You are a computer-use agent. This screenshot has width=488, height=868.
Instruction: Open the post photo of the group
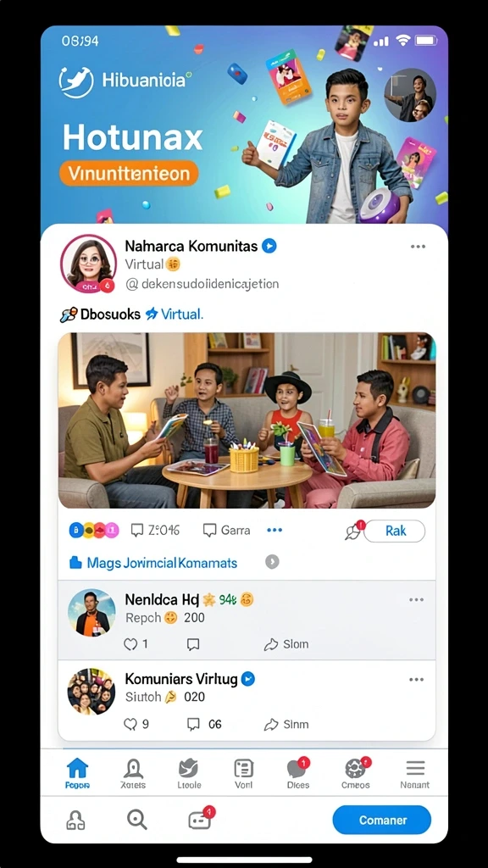click(x=247, y=420)
